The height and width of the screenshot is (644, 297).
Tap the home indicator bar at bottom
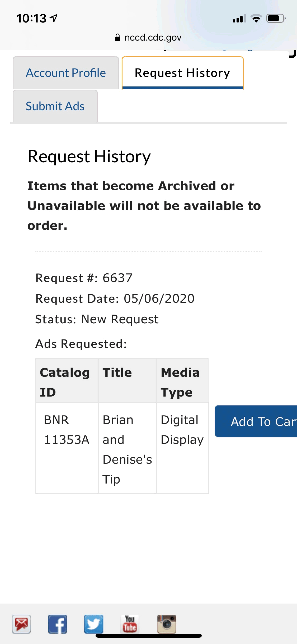pyautogui.click(x=149, y=636)
